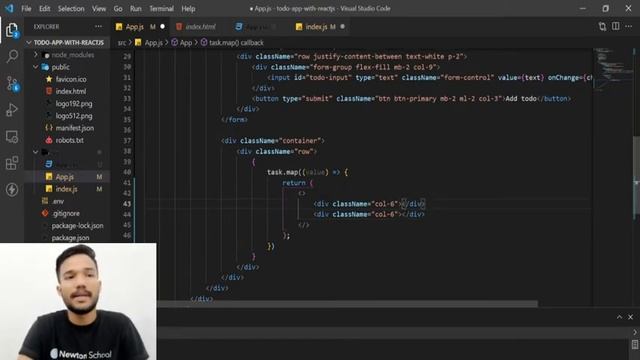This screenshot has height=360, width=640.
Task: Click the src breadcrumb segment
Action: click(x=122, y=42)
